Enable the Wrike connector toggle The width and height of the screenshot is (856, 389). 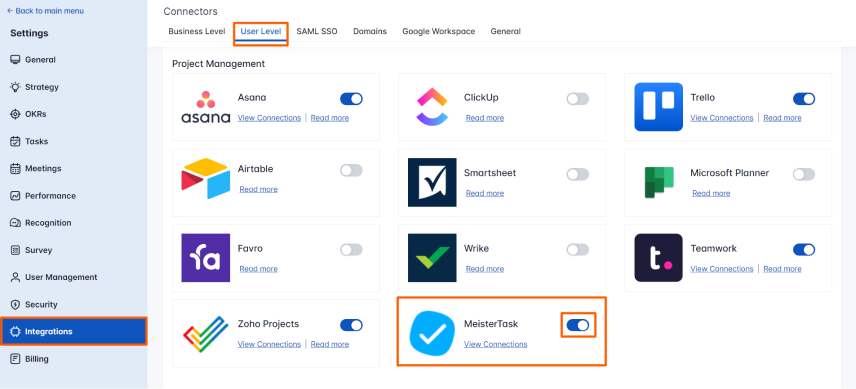[578, 249]
